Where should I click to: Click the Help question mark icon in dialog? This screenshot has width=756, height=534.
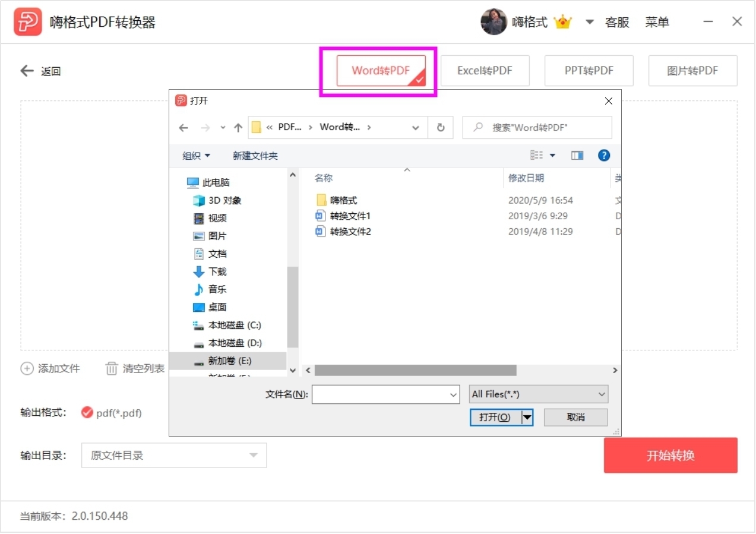pos(603,155)
